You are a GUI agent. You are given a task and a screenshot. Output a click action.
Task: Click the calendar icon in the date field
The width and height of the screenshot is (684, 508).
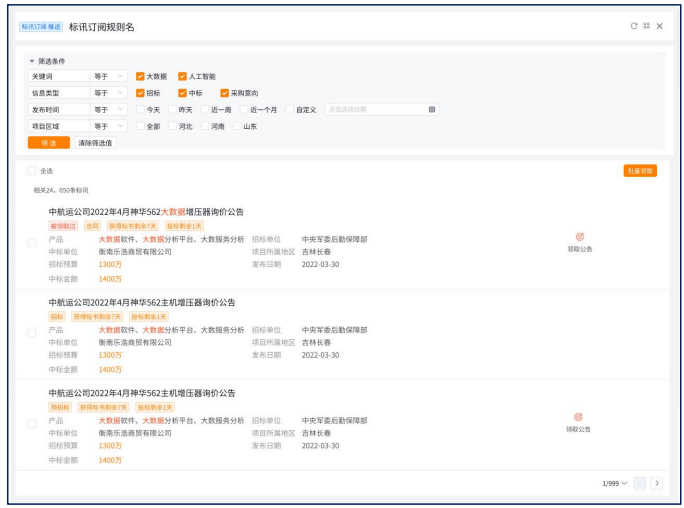[431, 109]
